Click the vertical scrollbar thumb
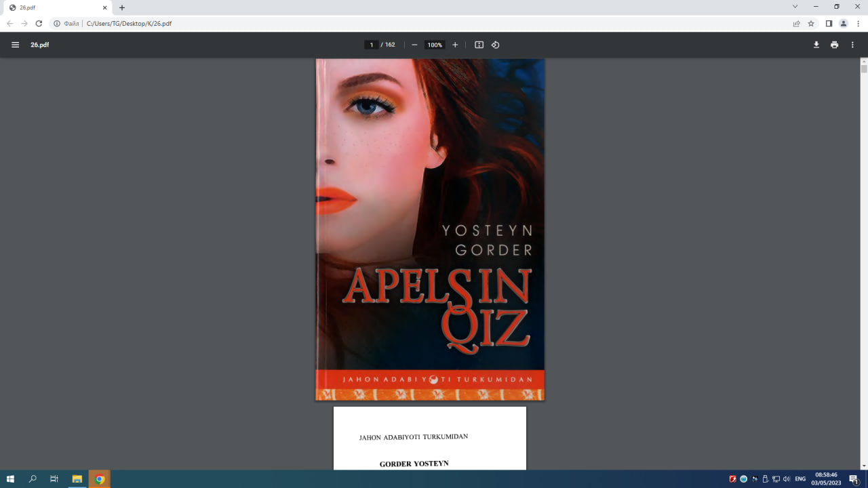Screen dimensions: 868x488 864,68
